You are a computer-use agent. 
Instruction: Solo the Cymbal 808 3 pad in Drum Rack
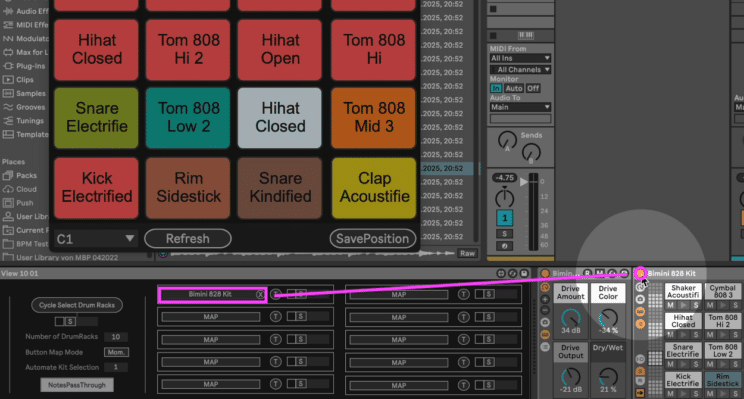(735, 305)
